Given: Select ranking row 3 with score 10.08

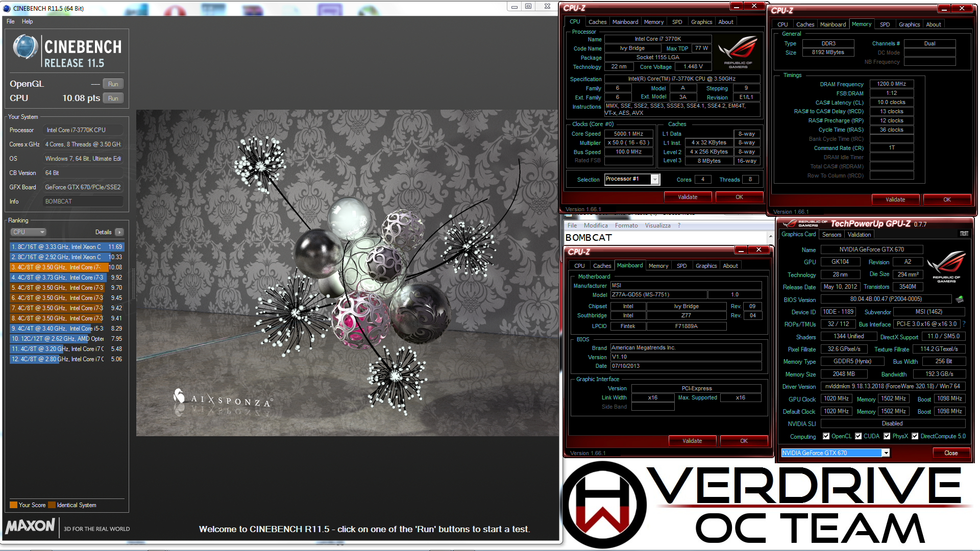Looking at the screenshot, I should [x=66, y=267].
